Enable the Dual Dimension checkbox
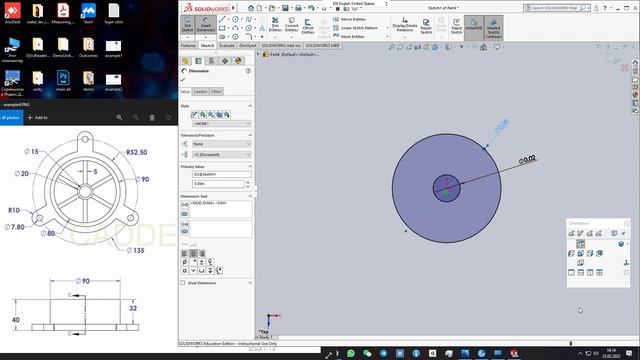 pyautogui.click(x=183, y=283)
